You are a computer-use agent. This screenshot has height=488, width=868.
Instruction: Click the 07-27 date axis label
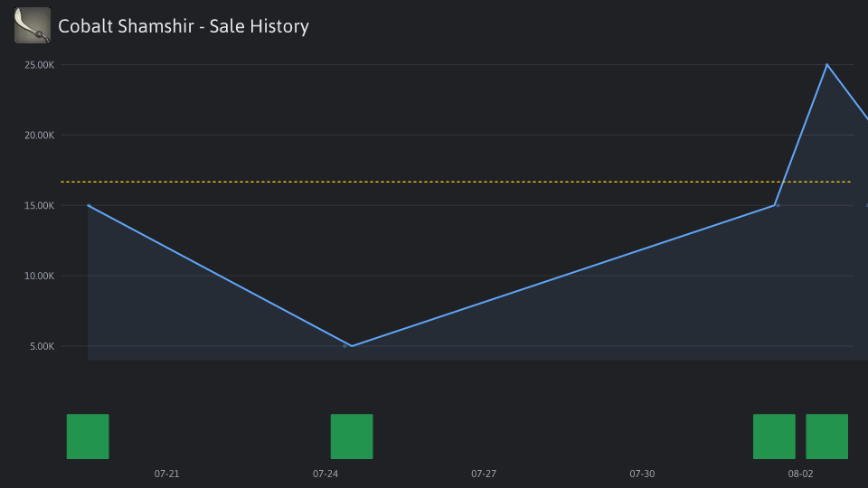[x=484, y=474]
